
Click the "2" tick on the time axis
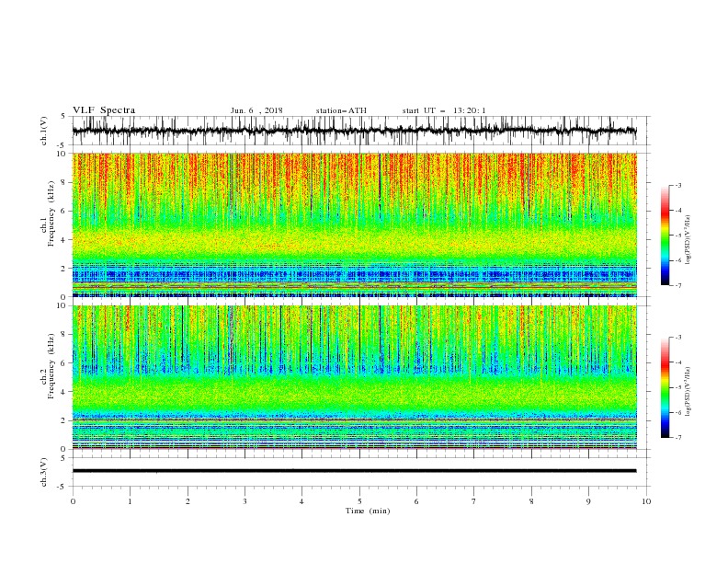point(188,501)
